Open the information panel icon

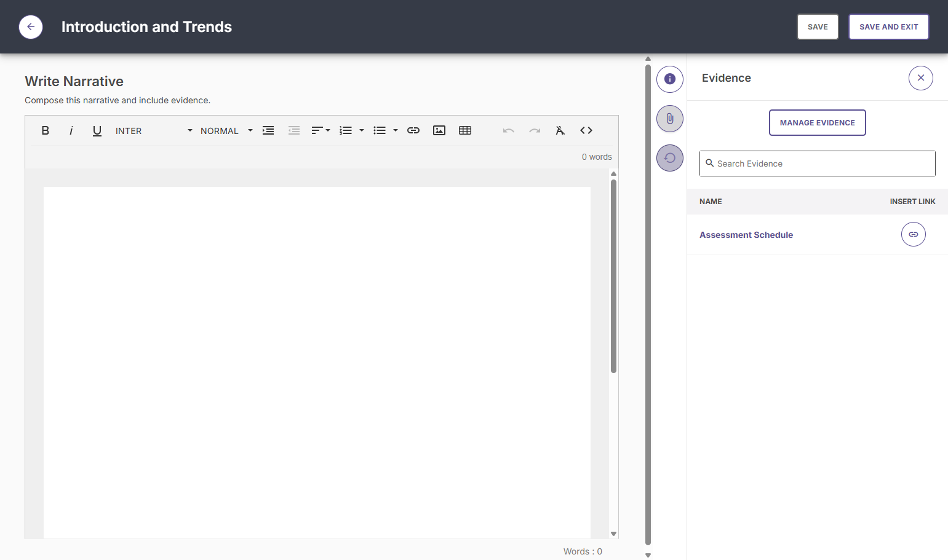(x=670, y=79)
